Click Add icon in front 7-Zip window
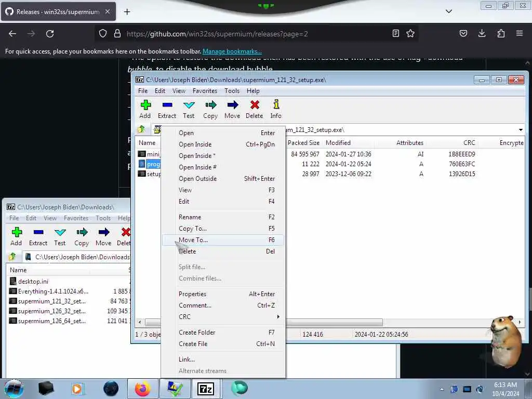 point(145,105)
